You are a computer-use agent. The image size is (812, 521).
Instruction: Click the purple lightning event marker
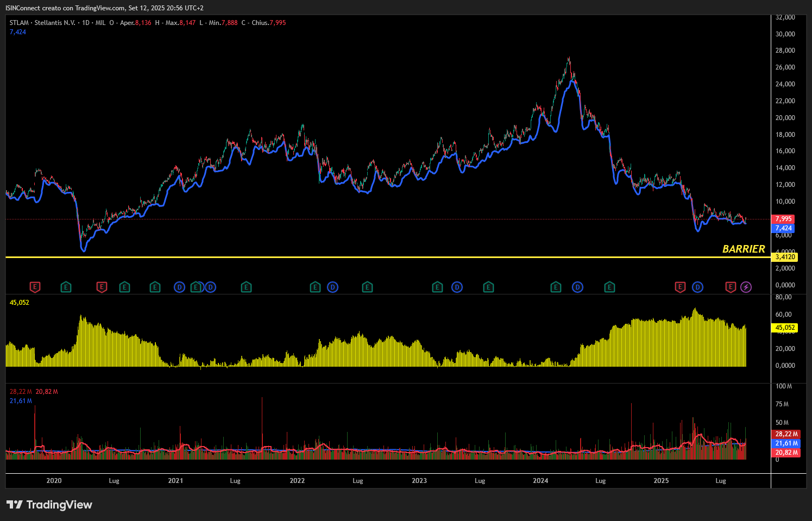click(x=746, y=287)
